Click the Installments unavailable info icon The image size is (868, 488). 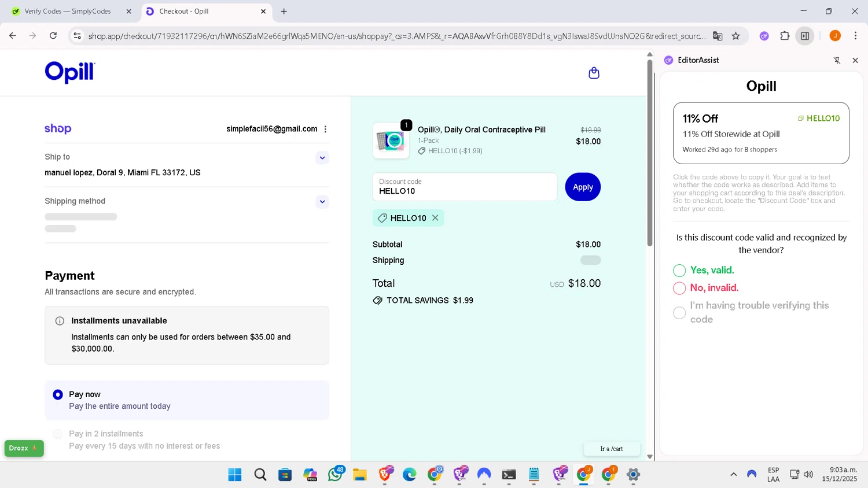pyautogui.click(x=60, y=321)
